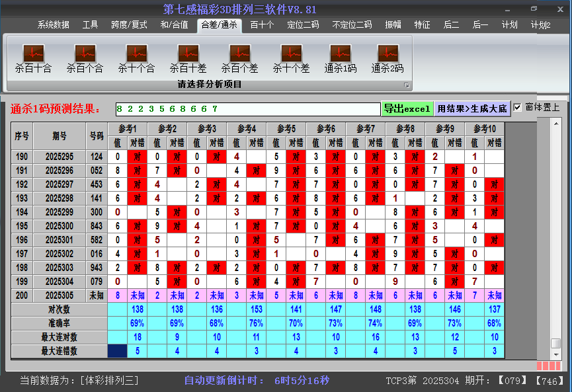Open the 通杀1码 analysis icon
Viewport: 572px width, 392px height.
coord(340,53)
